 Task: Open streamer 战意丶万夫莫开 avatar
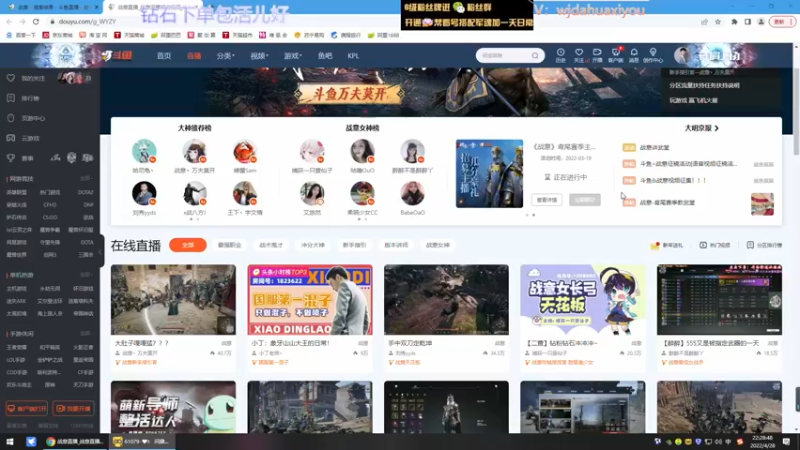coord(194,151)
